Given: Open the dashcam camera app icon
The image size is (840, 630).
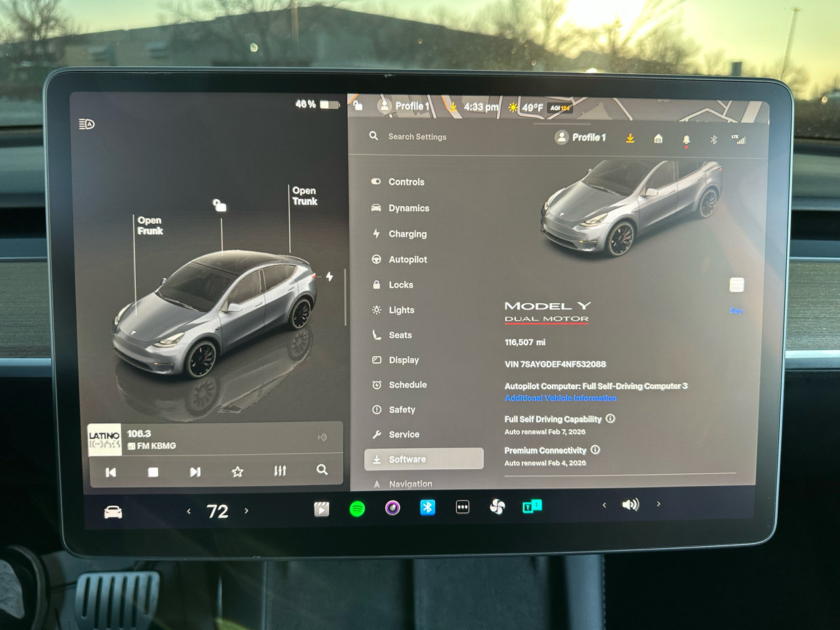Looking at the screenshot, I should pyautogui.click(x=392, y=508).
